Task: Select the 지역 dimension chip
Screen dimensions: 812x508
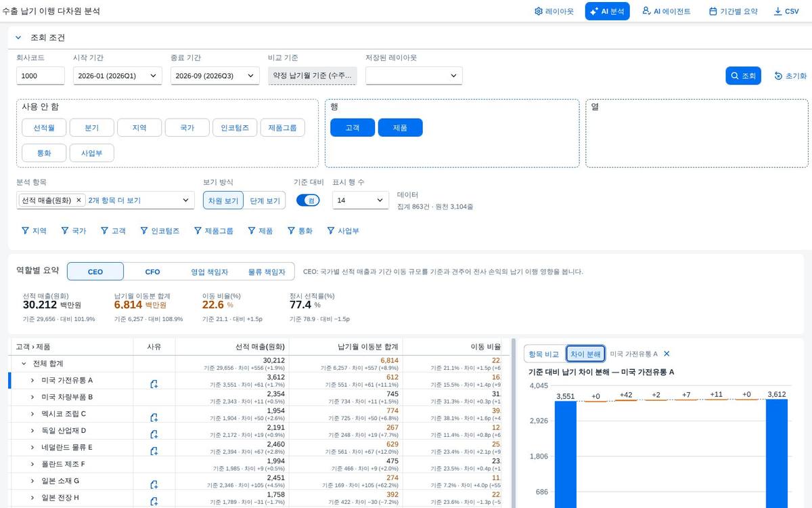Action: tap(139, 127)
